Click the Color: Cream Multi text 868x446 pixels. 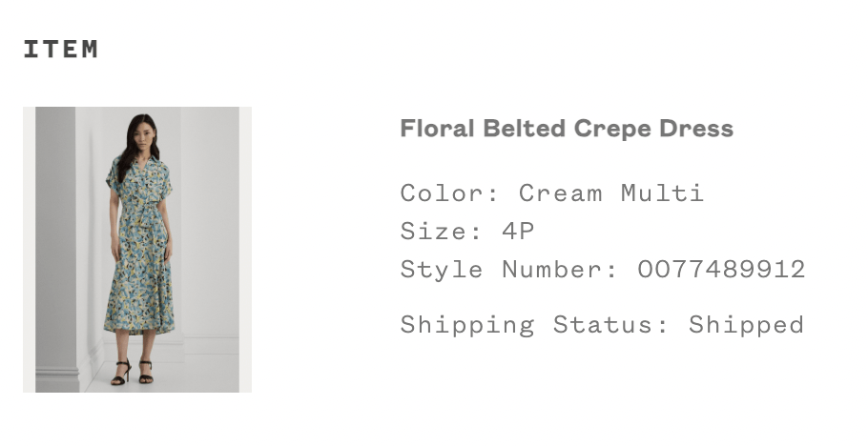(552, 193)
